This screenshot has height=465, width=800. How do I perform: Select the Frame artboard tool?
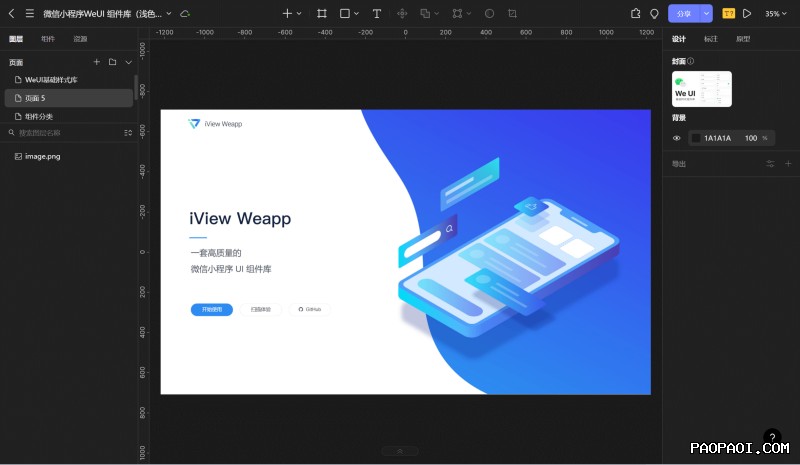322,14
